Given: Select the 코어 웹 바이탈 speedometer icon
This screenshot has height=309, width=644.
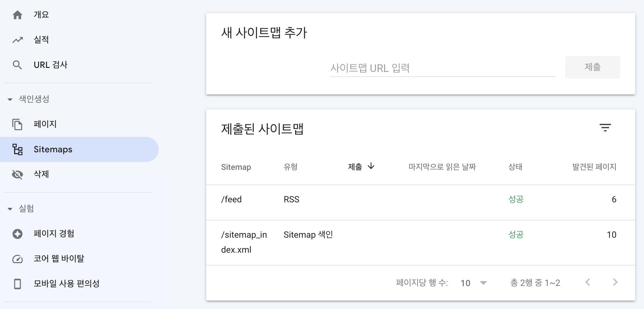Looking at the screenshot, I should pyautogui.click(x=17, y=259).
